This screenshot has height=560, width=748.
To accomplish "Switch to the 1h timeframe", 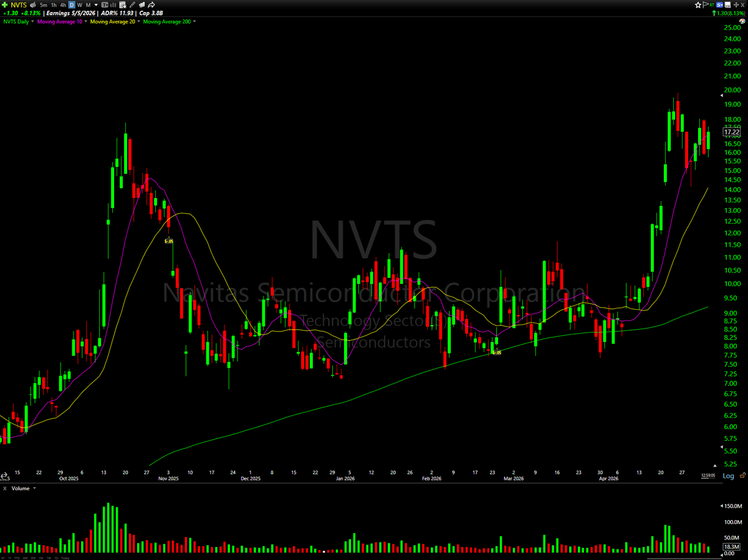I will (x=54, y=5).
